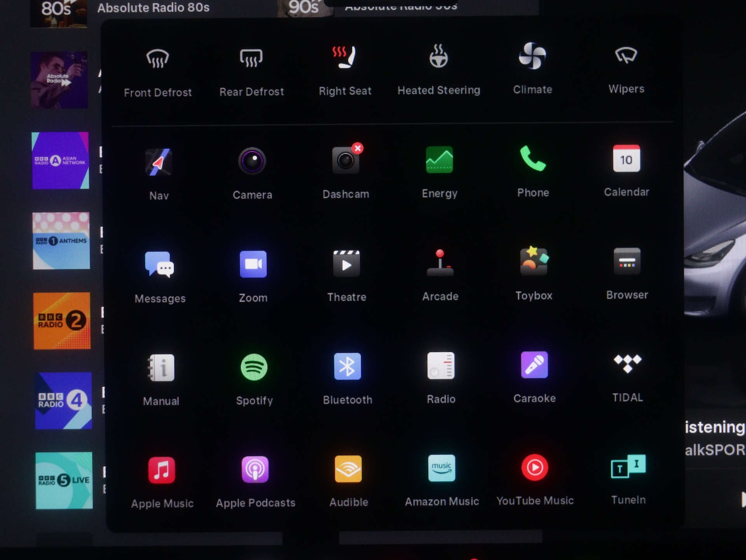Viewport: 746px width, 560px height.
Task: Turn off the Right Seat heater
Action: 345,58
